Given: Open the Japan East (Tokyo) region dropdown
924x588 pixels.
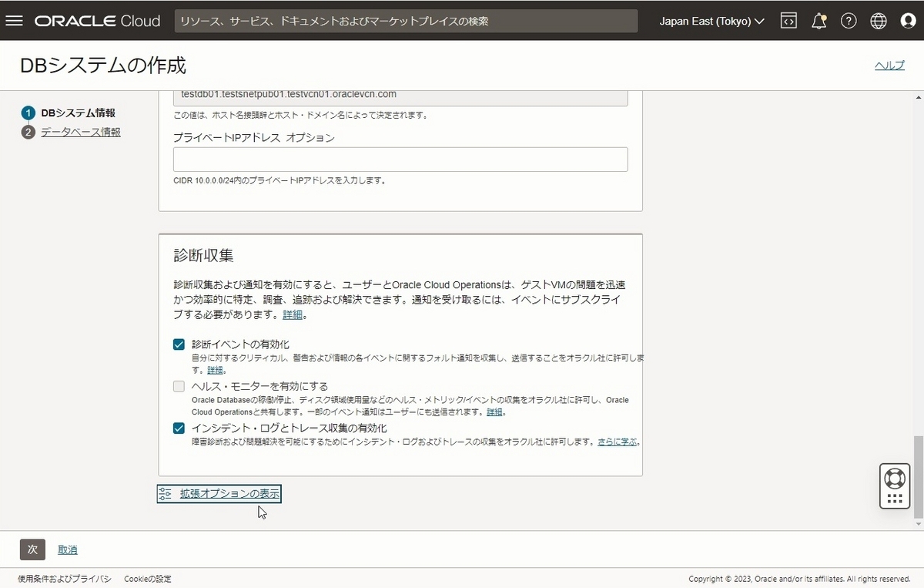Looking at the screenshot, I should coord(710,21).
